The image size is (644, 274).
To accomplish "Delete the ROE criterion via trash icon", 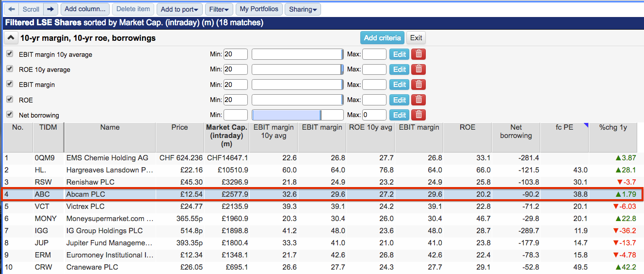I will 419,100.
